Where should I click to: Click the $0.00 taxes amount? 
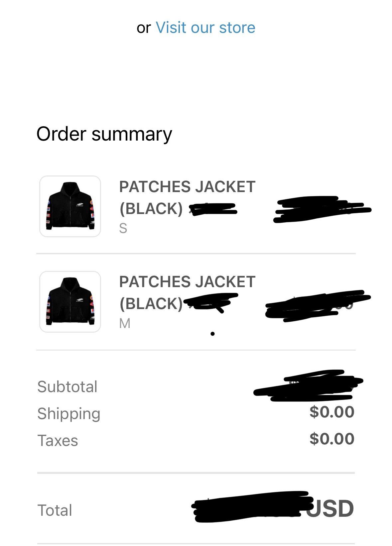[x=331, y=440]
